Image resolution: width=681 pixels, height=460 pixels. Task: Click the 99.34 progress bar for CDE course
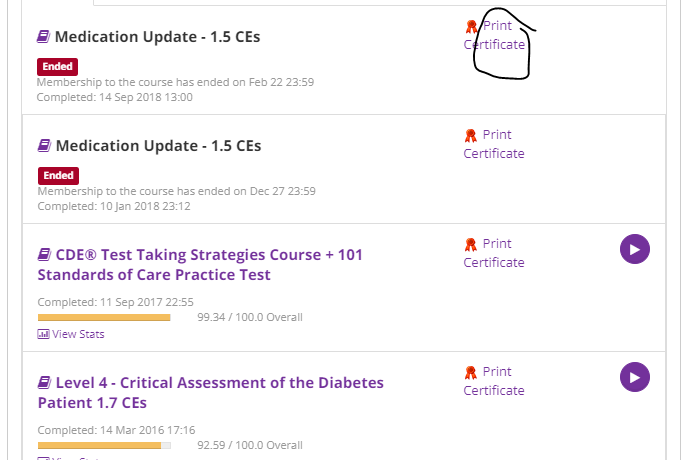point(104,318)
